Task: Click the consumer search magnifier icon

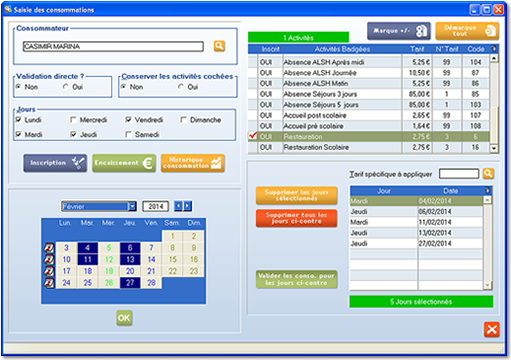Action: (x=219, y=46)
